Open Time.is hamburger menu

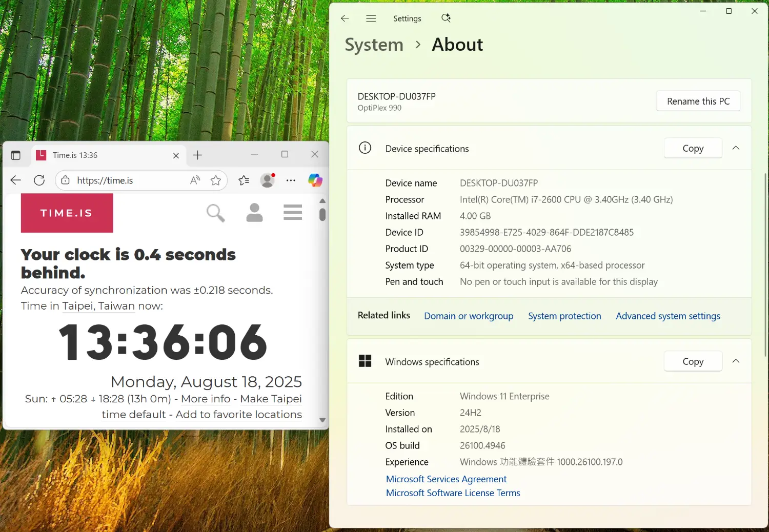coord(293,212)
